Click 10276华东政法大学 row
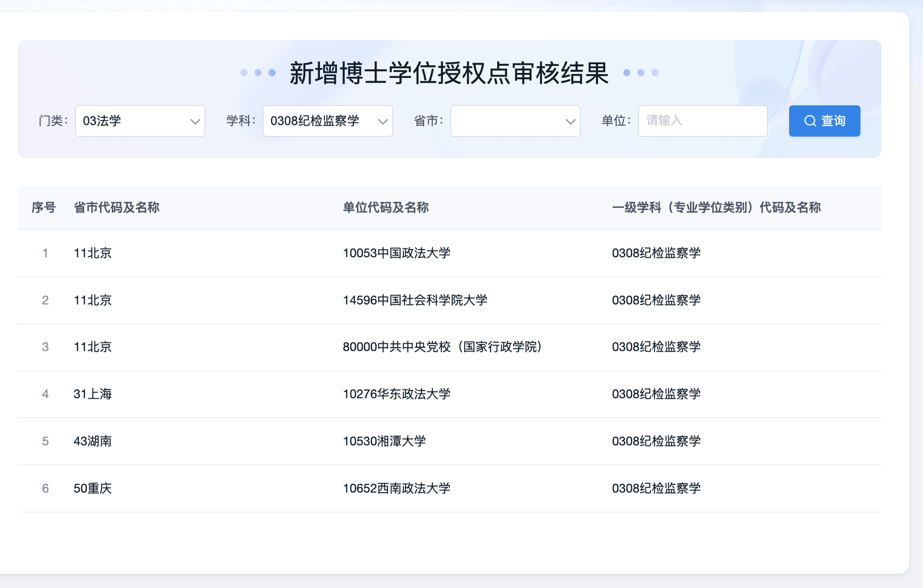 pyautogui.click(x=396, y=394)
